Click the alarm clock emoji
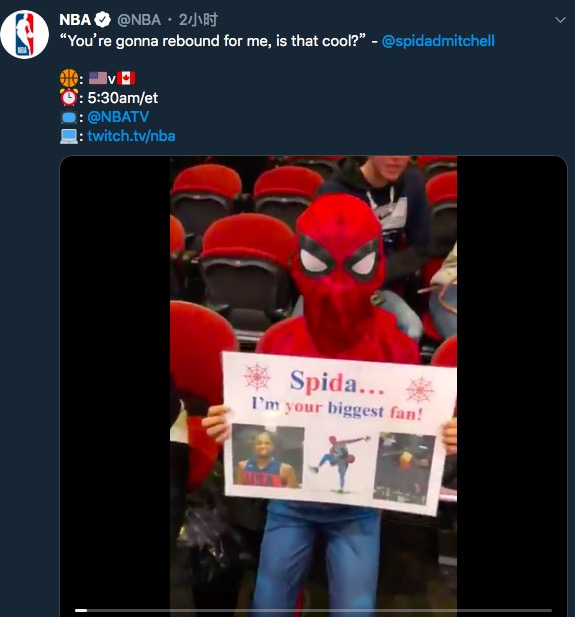The image size is (575, 617). click(x=69, y=97)
